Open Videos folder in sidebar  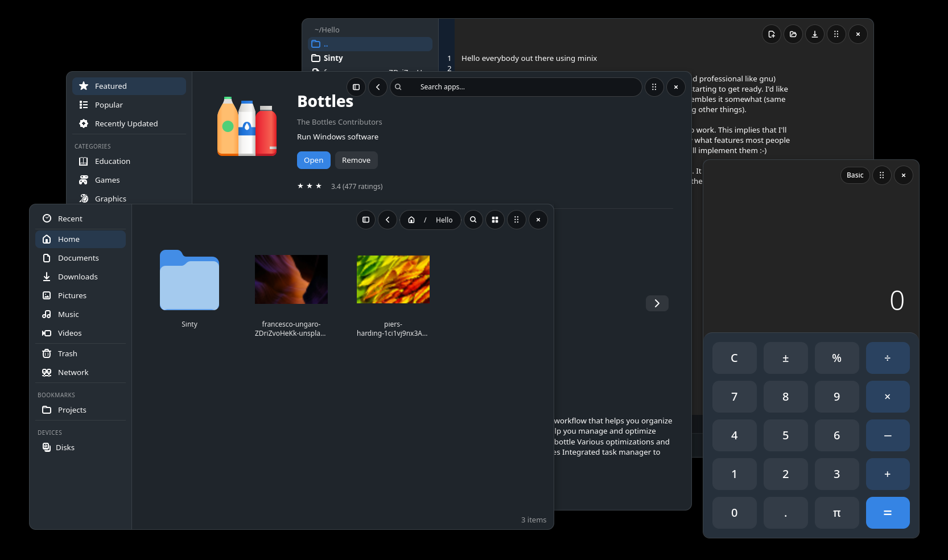(80, 333)
